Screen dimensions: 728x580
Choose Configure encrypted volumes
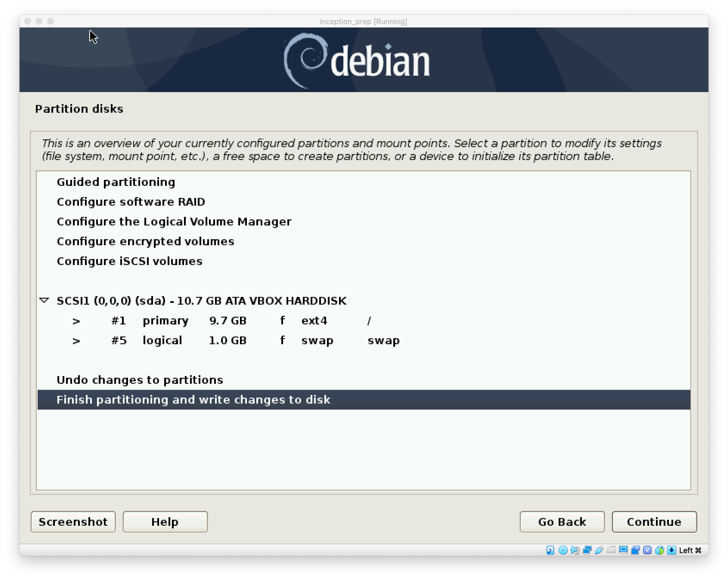click(364, 242)
